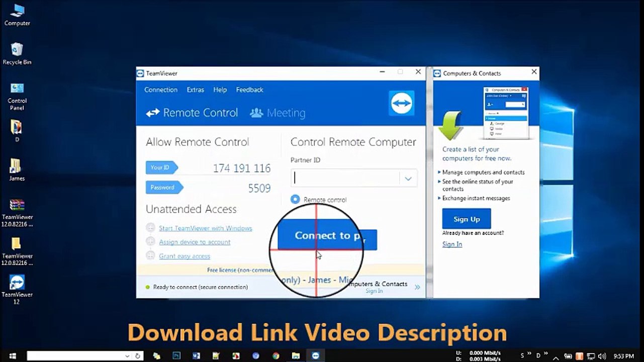Click the Chrome icon in the taskbar
644x362 pixels.
coord(275,356)
